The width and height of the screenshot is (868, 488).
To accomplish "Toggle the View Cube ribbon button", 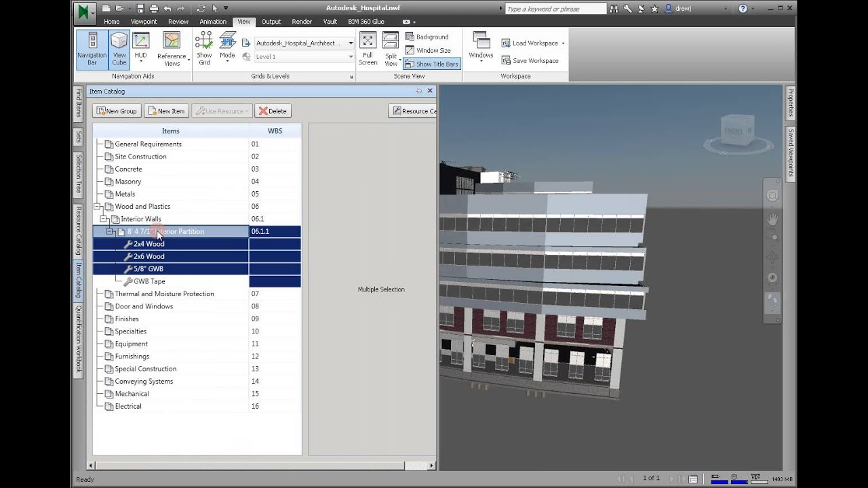I will point(119,49).
